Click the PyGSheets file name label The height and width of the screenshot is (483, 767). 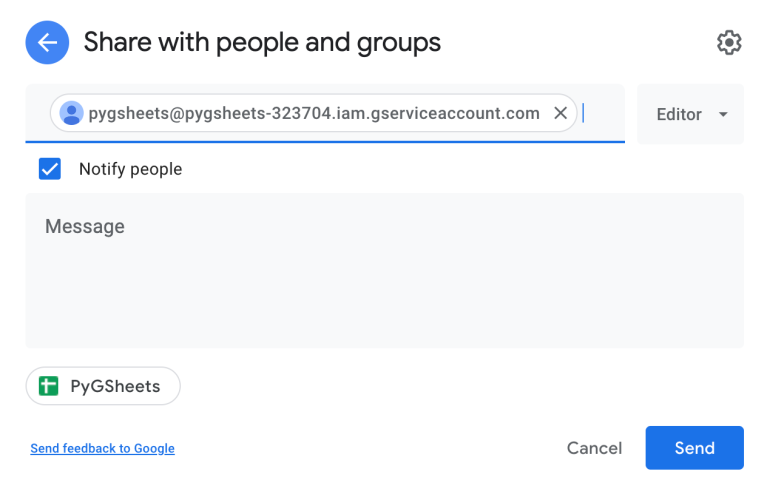(115, 386)
